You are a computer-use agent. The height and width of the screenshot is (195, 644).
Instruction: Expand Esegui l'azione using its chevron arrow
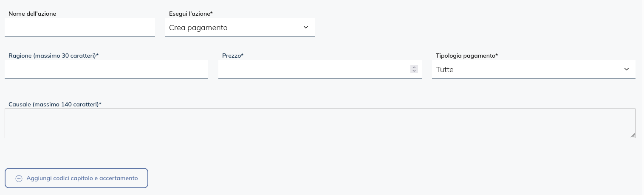click(306, 27)
